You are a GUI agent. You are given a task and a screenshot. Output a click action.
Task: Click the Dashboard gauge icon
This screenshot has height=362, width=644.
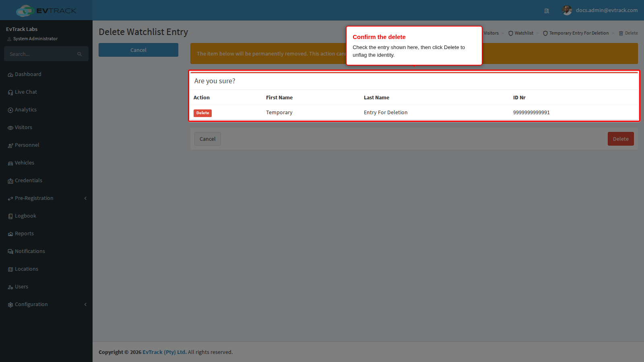click(10, 75)
